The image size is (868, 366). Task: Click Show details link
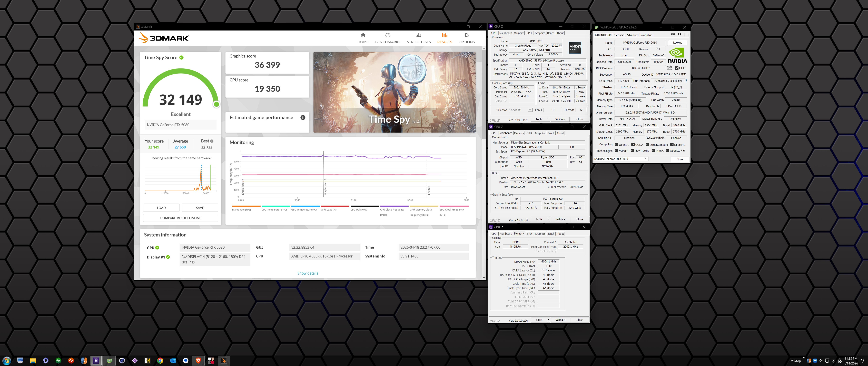click(307, 273)
